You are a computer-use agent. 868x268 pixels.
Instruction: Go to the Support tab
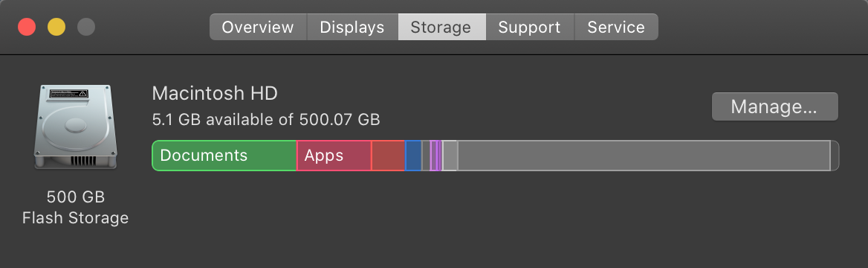(x=530, y=28)
